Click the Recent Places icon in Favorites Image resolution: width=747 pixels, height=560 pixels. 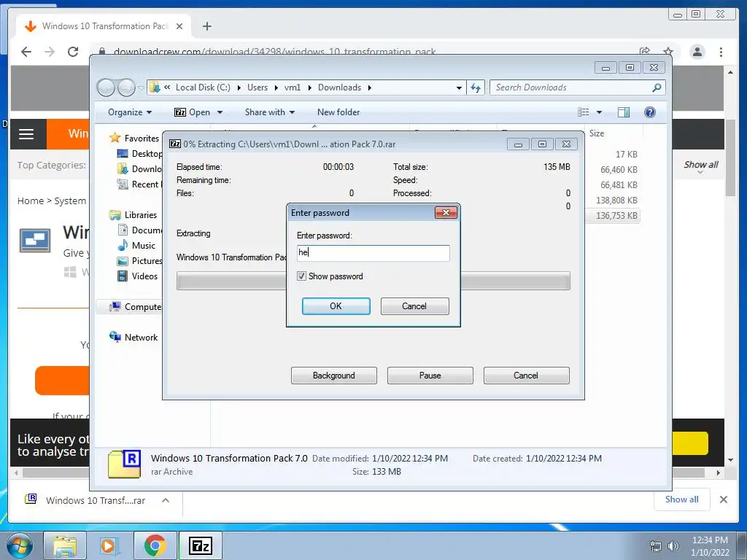pyautogui.click(x=123, y=184)
